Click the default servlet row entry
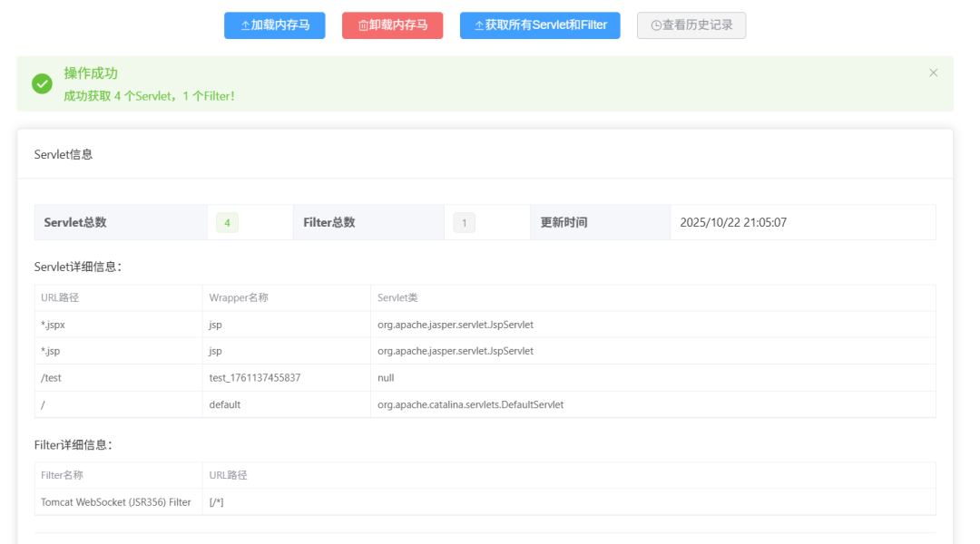This screenshot has width=980, height=544. (x=223, y=404)
